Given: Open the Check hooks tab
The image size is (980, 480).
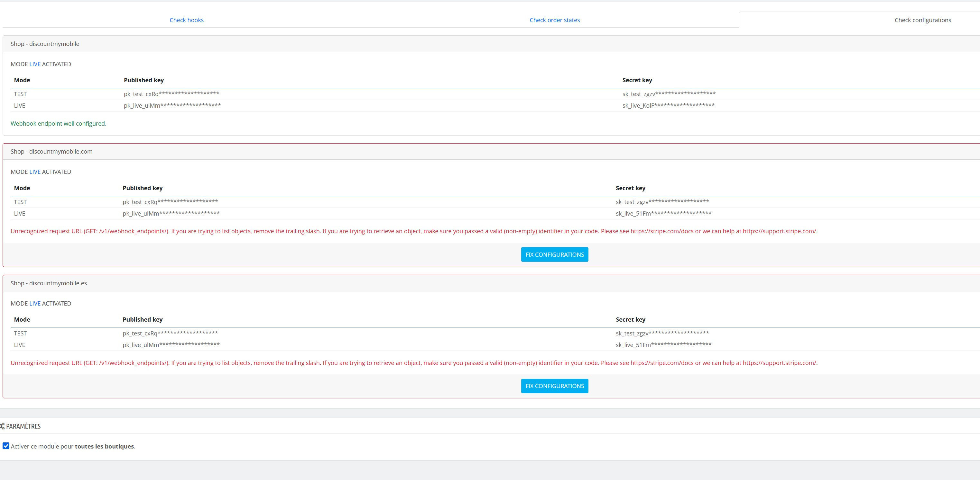Looking at the screenshot, I should (186, 20).
